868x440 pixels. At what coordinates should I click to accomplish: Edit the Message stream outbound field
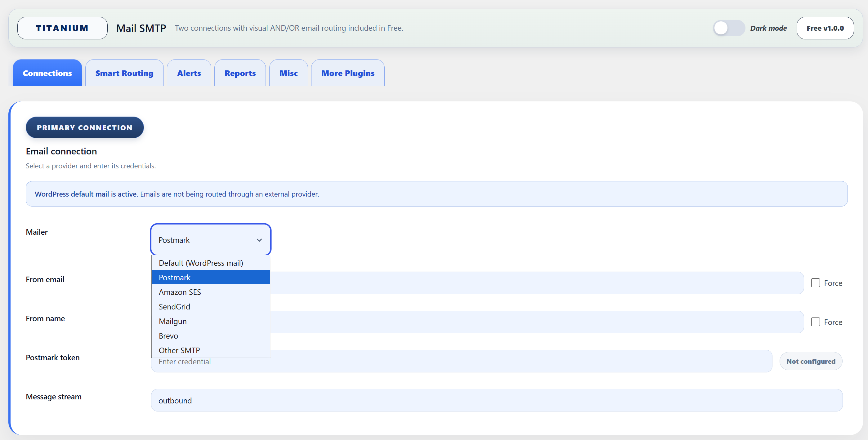point(497,400)
